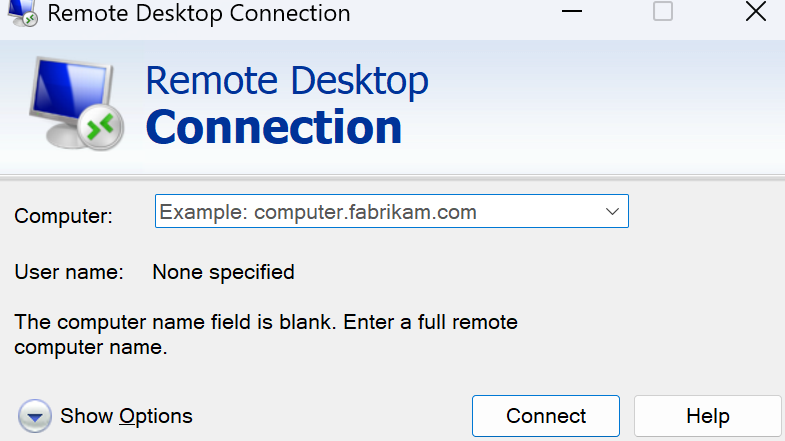The height and width of the screenshot is (441, 785).
Task: Click the greyed-out maximize window button
Action: (x=663, y=12)
